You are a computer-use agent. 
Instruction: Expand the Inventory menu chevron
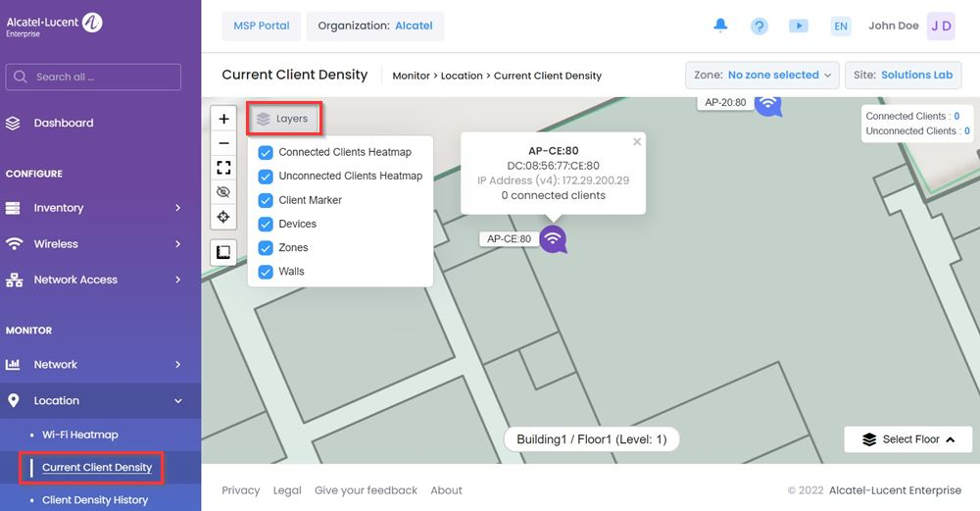click(x=178, y=208)
